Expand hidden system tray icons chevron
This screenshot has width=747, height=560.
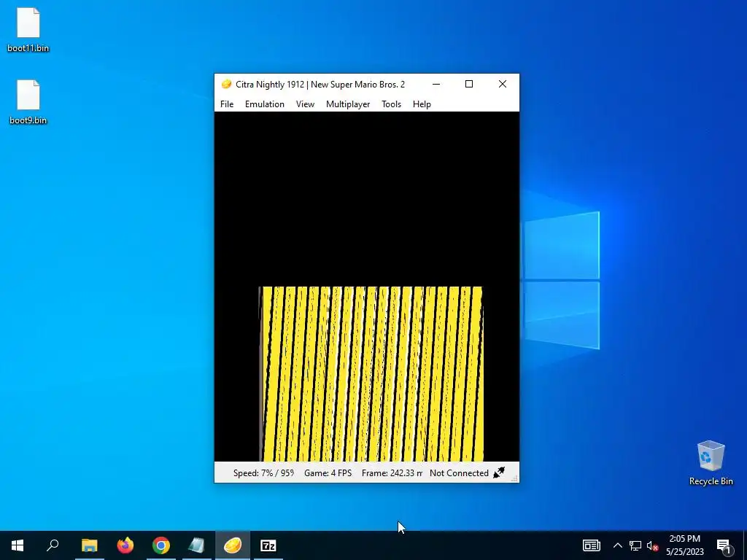(617, 545)
